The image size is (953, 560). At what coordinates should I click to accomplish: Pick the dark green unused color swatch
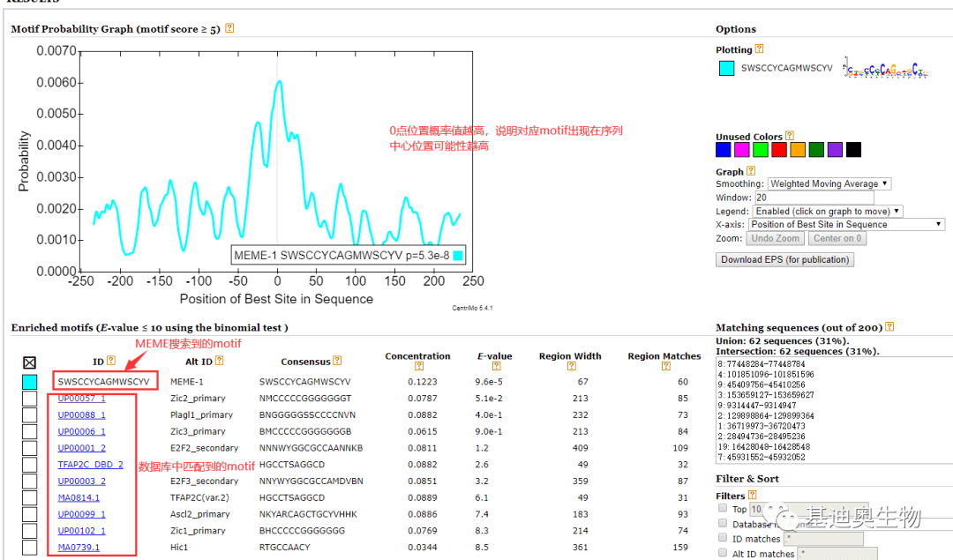[816, 149]
